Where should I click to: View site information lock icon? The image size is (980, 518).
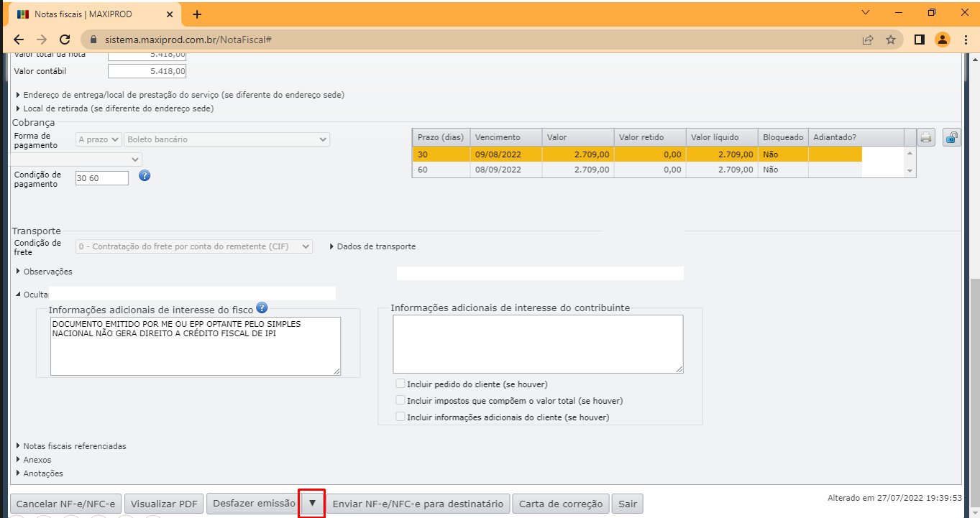93,40
